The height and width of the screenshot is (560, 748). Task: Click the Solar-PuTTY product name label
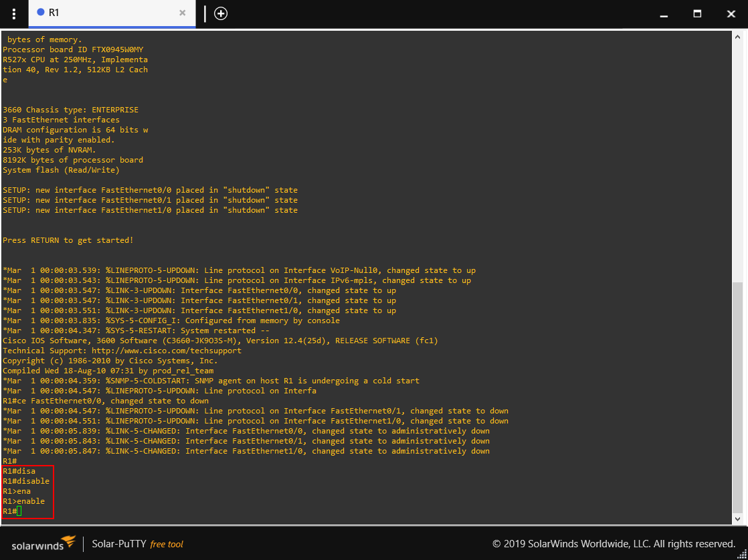119,544
